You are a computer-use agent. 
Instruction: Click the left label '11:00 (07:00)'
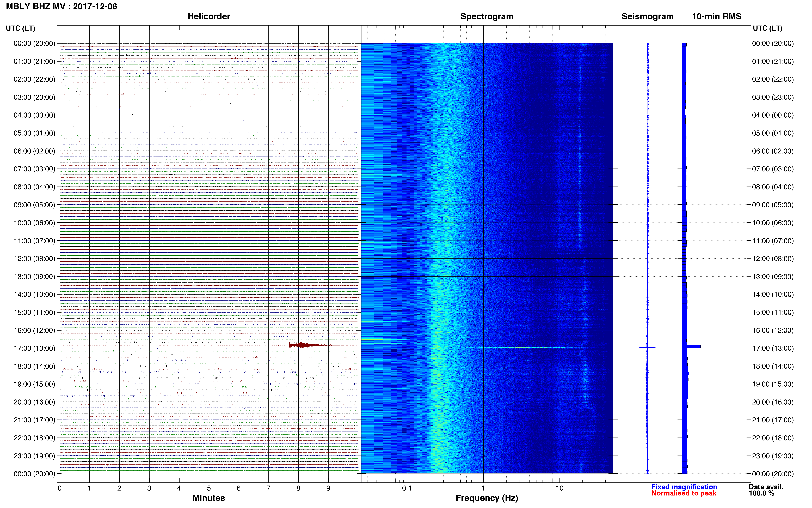[34, 241]
